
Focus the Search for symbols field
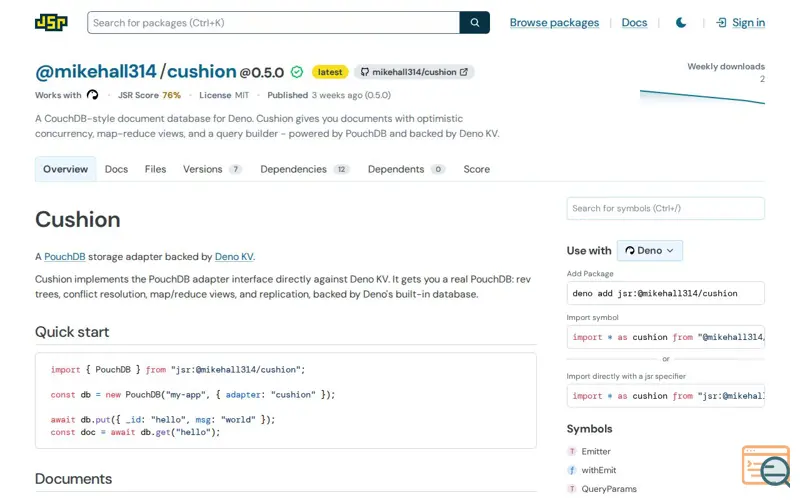(665, 208)
